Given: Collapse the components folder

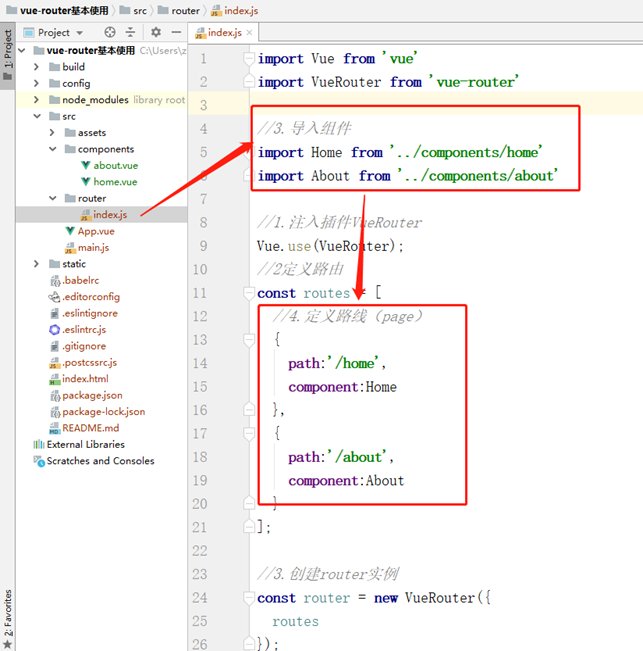Looking at the screenshot, I should [x=53, y=149].
